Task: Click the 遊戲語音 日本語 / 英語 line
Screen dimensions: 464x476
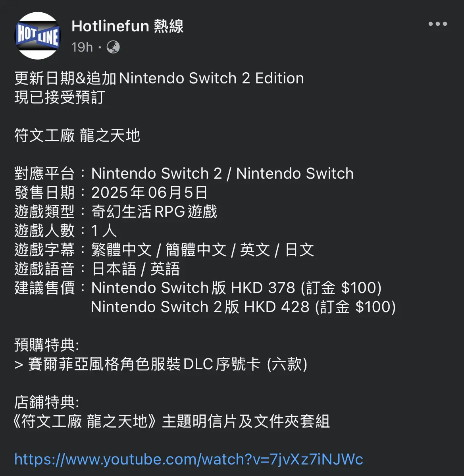Action: (x=97, y=269)
